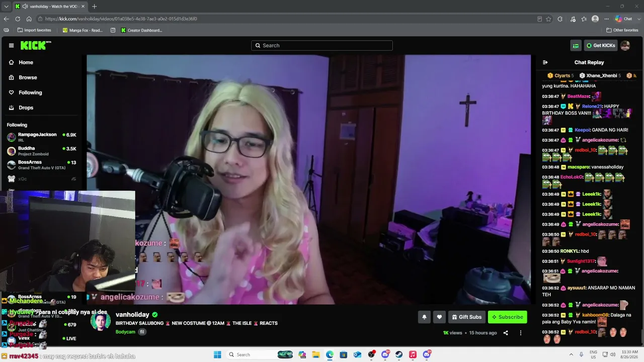Open the offline xQc channel entry
The image size is (644, 362).
click(41, 179)
